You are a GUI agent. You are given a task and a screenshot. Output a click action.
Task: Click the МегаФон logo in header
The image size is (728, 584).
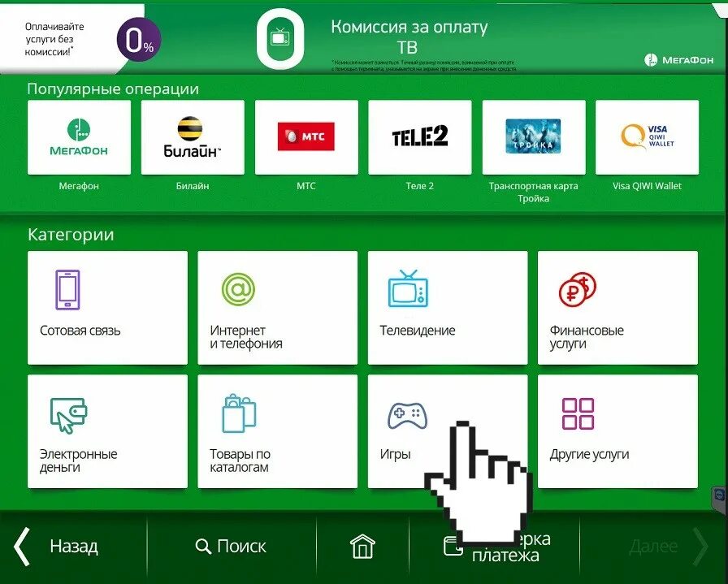[x=678, y=60]
